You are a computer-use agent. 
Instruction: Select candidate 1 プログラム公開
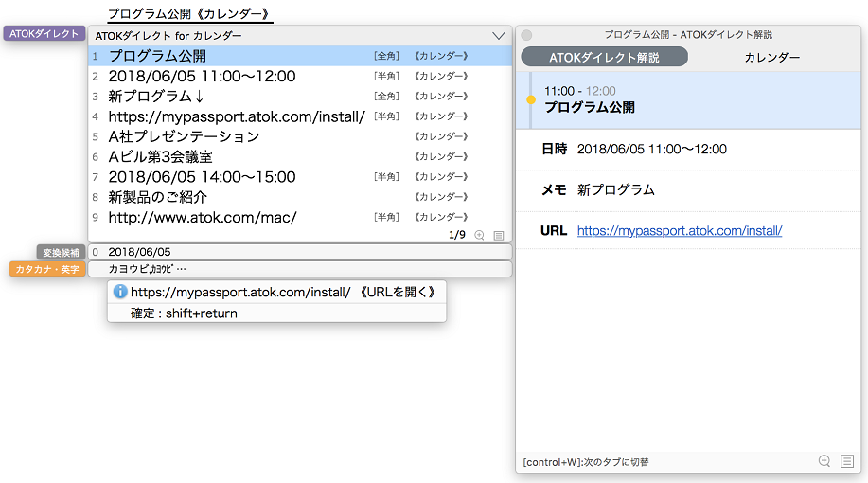pos(300,56)
